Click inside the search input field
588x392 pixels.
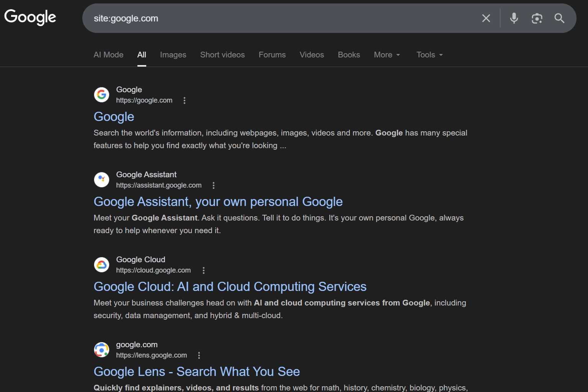(268, 18)
